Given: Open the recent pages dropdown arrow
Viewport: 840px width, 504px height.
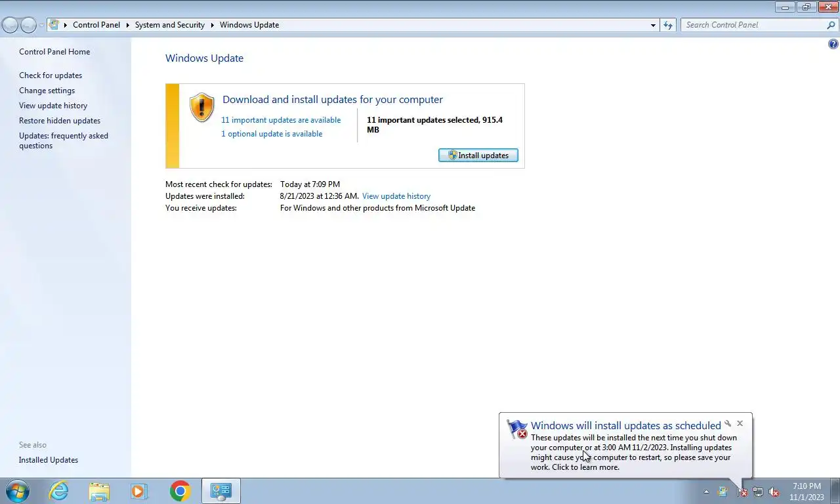Looking at the screenshot, I should pos(41,26).
